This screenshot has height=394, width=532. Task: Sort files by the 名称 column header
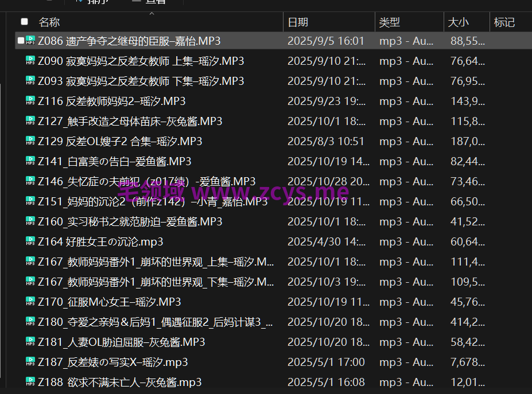click(49, 22)
